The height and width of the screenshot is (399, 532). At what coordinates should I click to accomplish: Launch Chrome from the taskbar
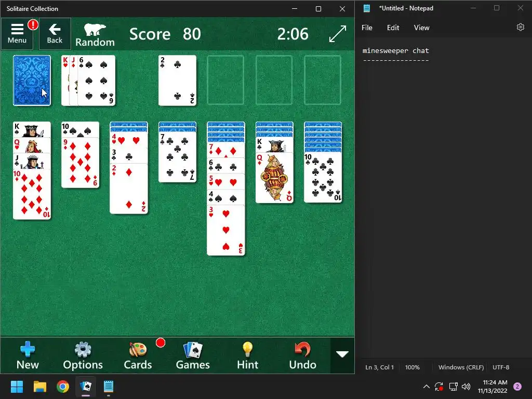coord(63,387)
